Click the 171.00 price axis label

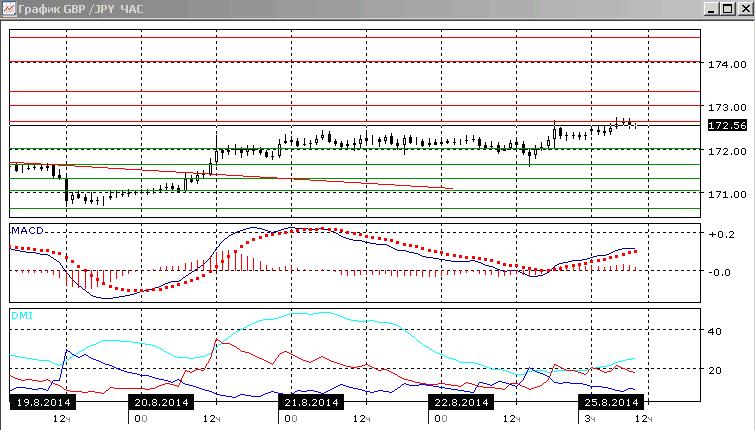click(x=727, y=194)
